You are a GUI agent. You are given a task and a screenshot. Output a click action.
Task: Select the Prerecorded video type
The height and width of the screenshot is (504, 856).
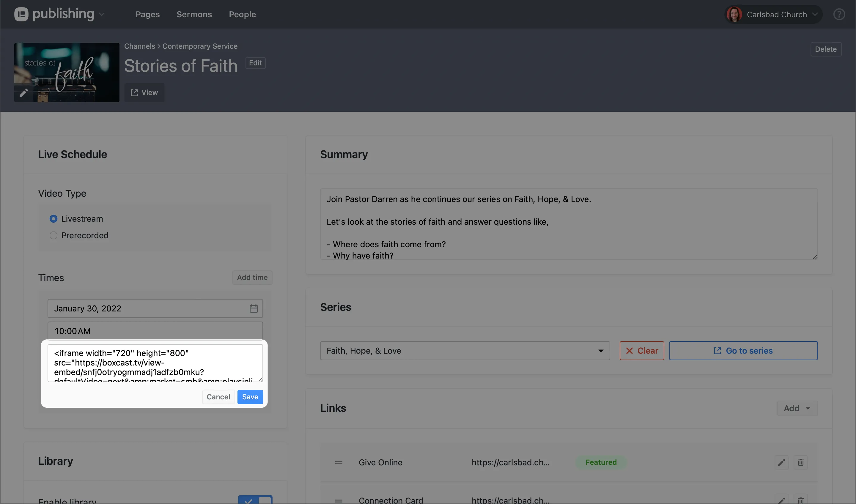click(x=53, y=235)
